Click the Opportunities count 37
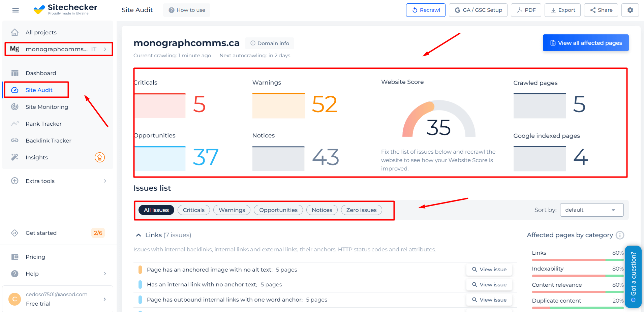 tap(206, 157)
